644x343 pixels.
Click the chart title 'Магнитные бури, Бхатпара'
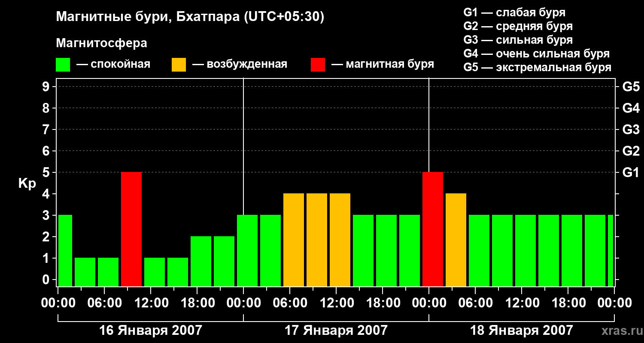tap(148, 17)
